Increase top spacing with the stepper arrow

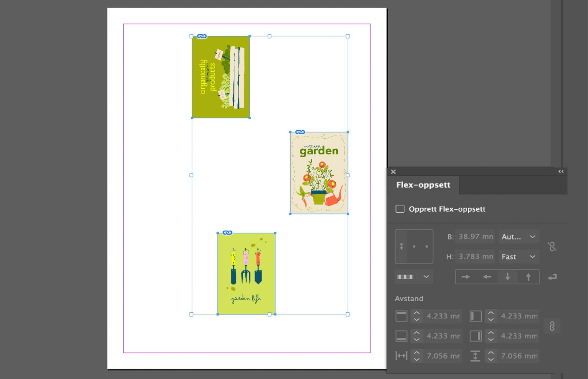click(417, 313)
